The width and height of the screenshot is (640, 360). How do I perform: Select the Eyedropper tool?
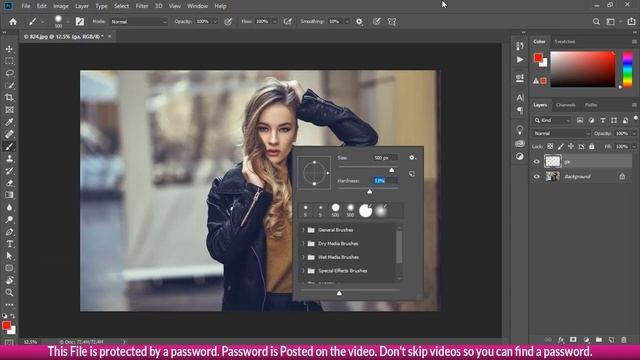tap(9, 122)
